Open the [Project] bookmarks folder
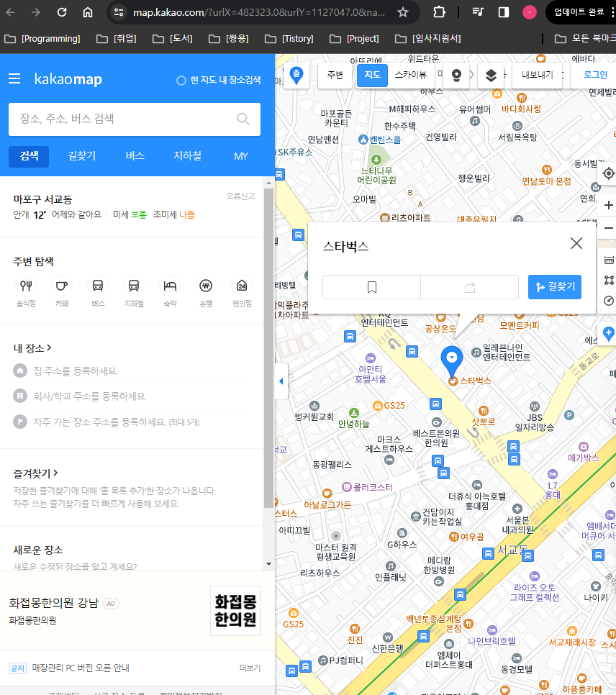This screenshot has width=616, height=695. point(354,39)
